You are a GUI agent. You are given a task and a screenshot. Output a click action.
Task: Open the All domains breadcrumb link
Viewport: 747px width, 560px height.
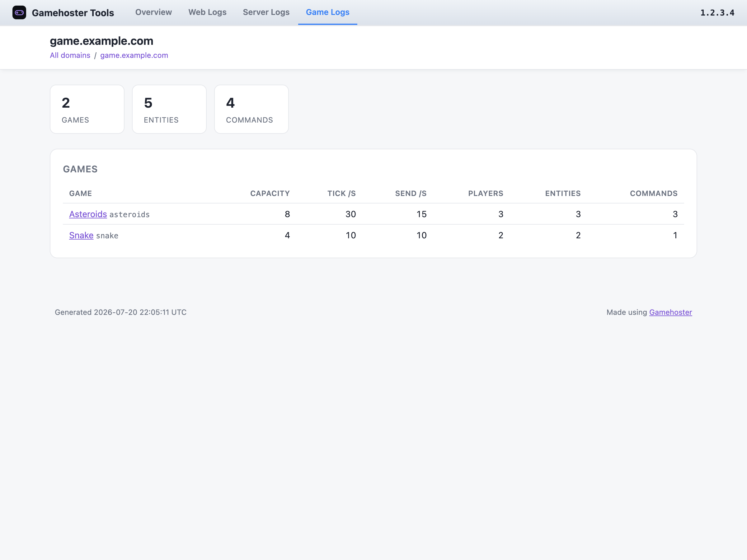tap(70, 55)
